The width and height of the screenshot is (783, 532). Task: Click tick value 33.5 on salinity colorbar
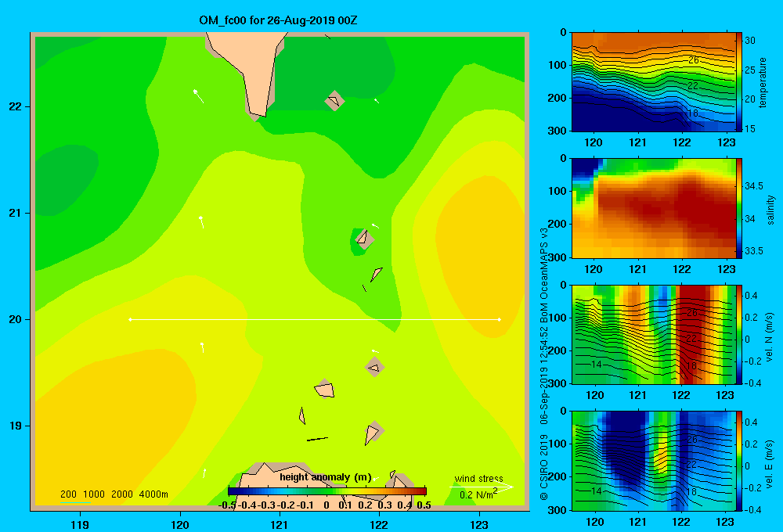(754, 251)
